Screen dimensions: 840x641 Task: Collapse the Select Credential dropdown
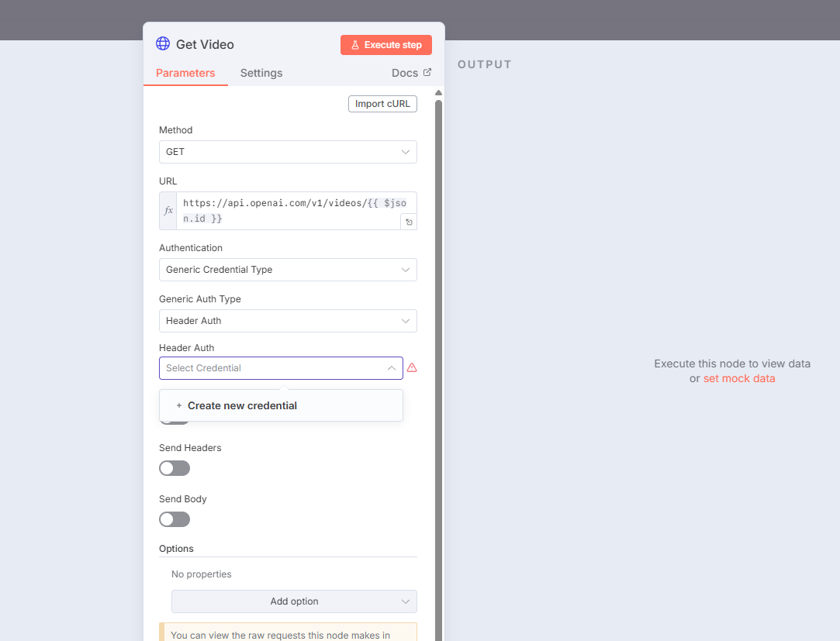(391, 368)
